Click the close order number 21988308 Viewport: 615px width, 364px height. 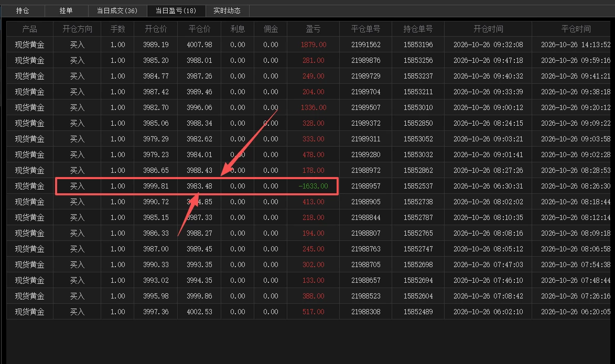tap(366, 312)
